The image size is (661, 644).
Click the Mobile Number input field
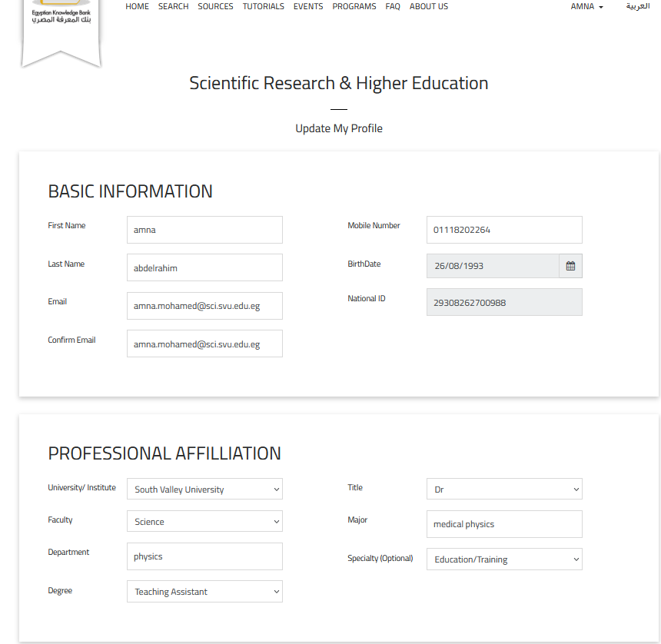[504, 230]
